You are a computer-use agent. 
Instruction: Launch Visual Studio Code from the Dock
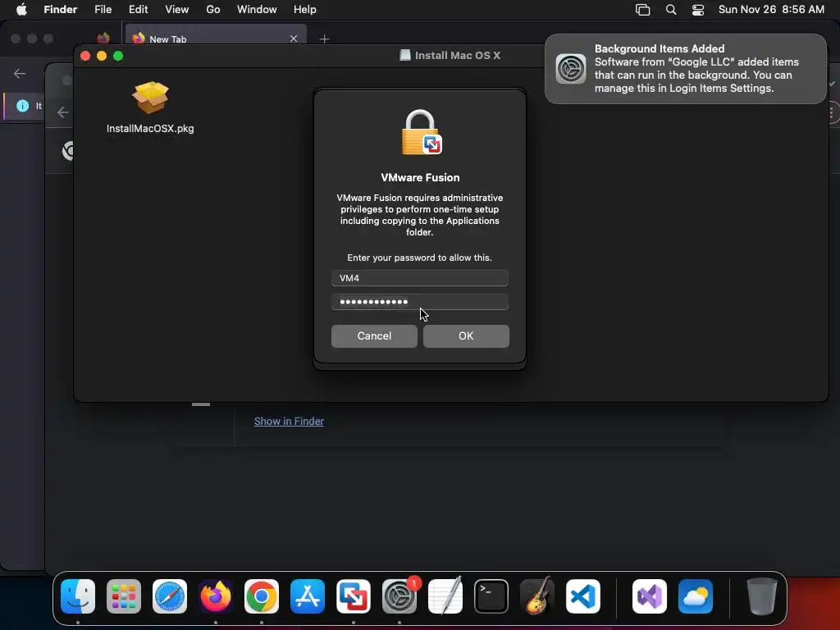click(583, 596)
